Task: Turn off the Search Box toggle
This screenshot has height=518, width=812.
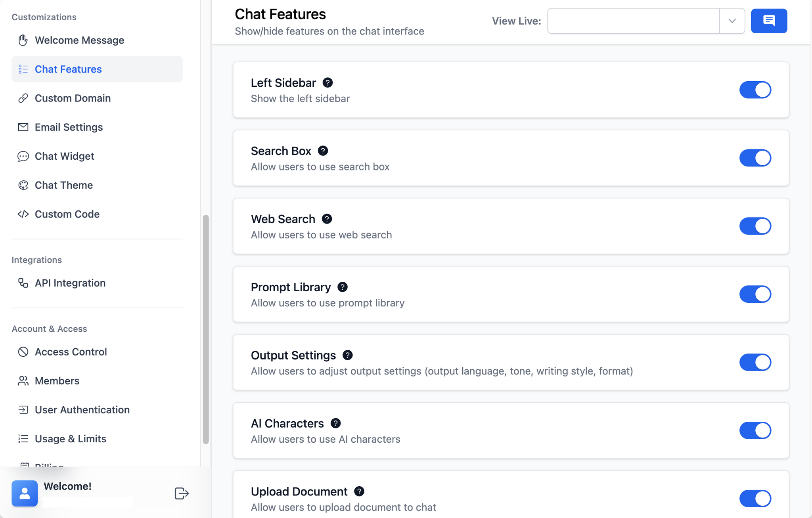Action: [x=755, y=158]
